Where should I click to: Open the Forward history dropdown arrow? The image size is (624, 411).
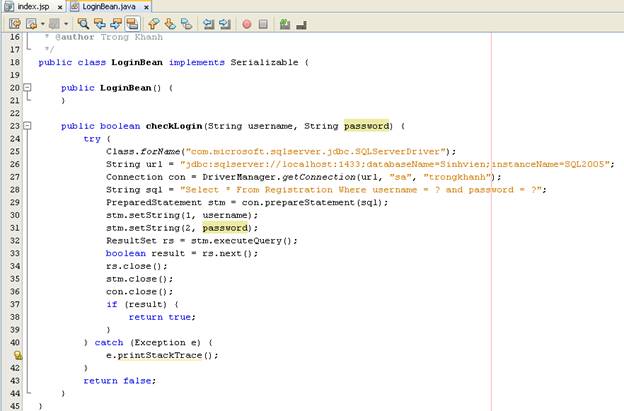coord(66,24)
